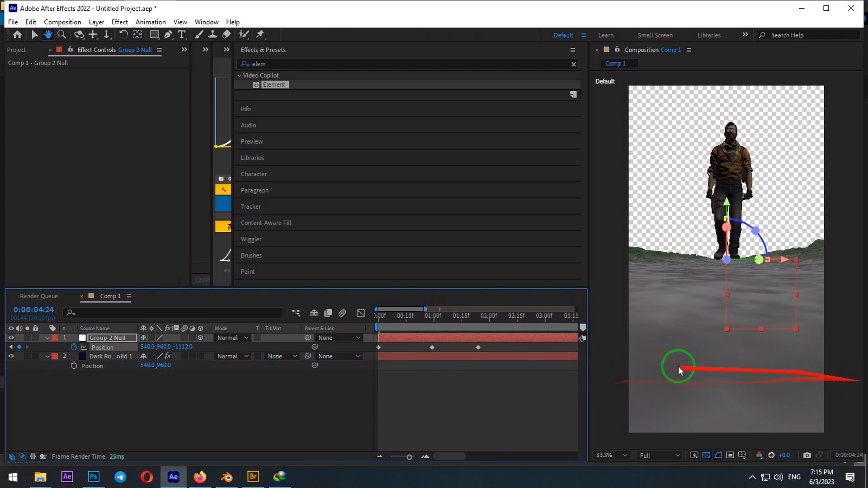This screenshot has height=488, width=868.
Task: Edit the Position X value 540.0
Action: click(x=147, y=347)
